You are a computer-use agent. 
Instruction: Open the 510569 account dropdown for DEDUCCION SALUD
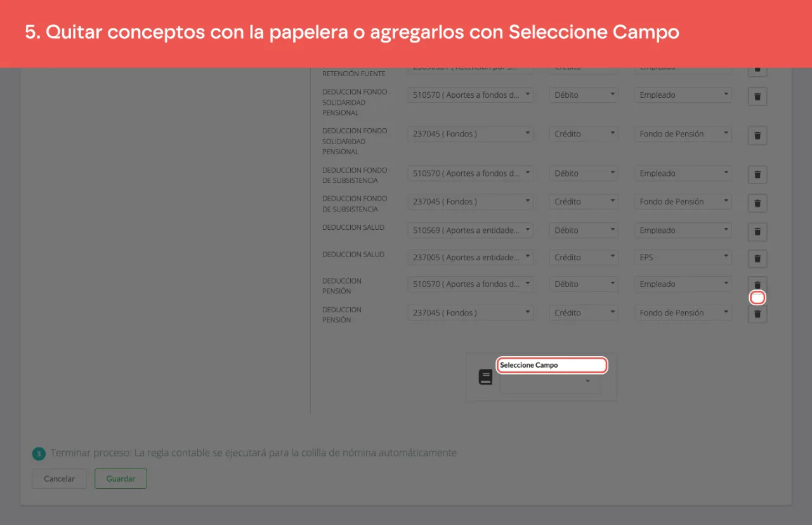[x=470, y=230]
